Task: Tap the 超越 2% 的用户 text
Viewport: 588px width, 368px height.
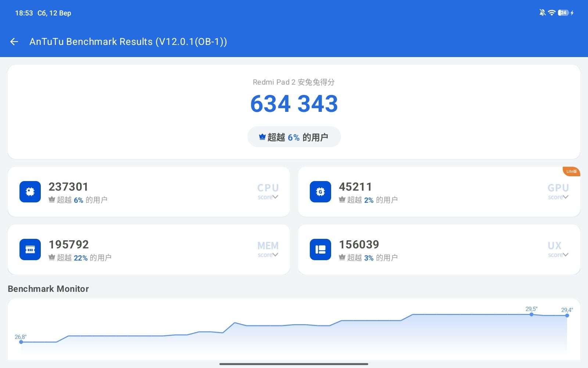Action: [373, 200]
